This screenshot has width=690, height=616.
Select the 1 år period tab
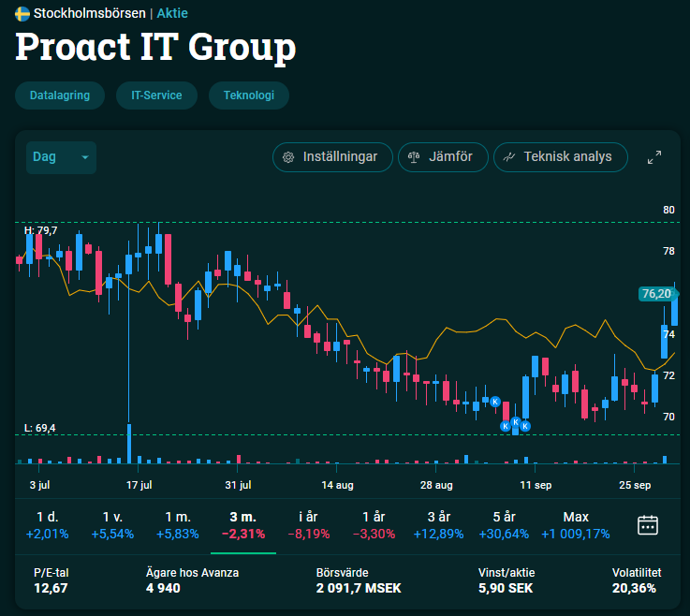(x=374, y=525)
